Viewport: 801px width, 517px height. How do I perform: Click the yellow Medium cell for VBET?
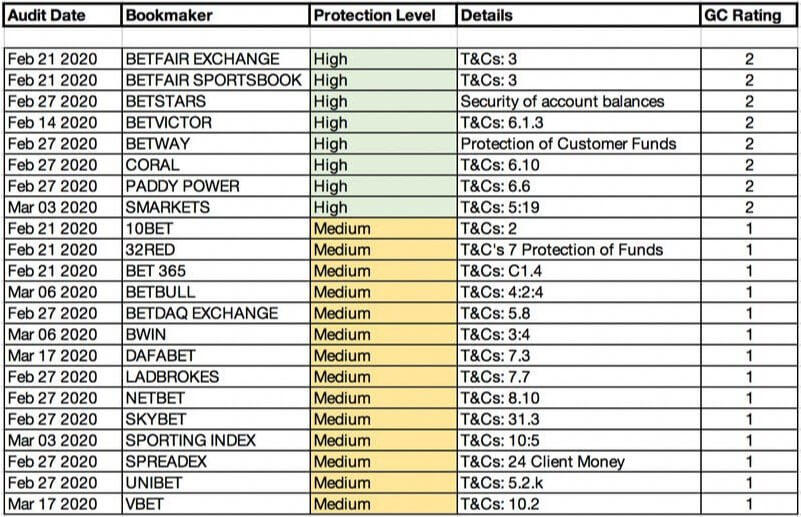click(382, 503)
